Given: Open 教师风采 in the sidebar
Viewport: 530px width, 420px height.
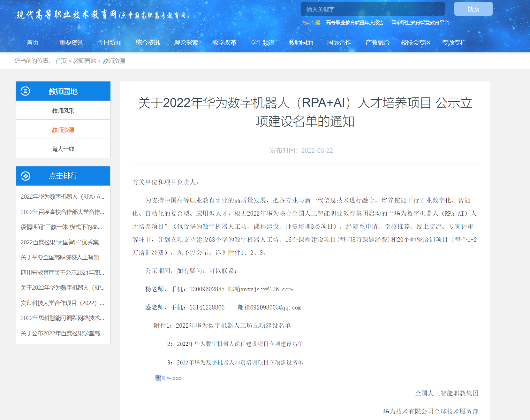Looking at the screenshot, I should point(63,111).
